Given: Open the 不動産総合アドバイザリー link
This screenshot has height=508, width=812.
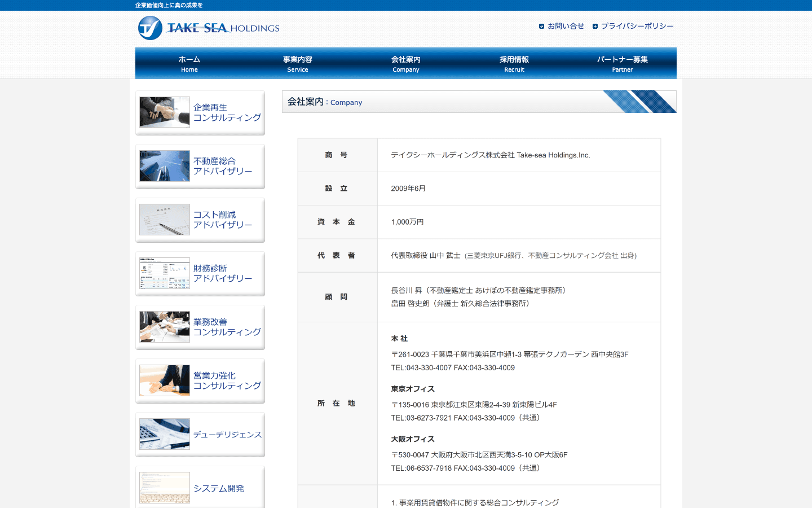Looking at the screenshot, I should click(223, 166).
